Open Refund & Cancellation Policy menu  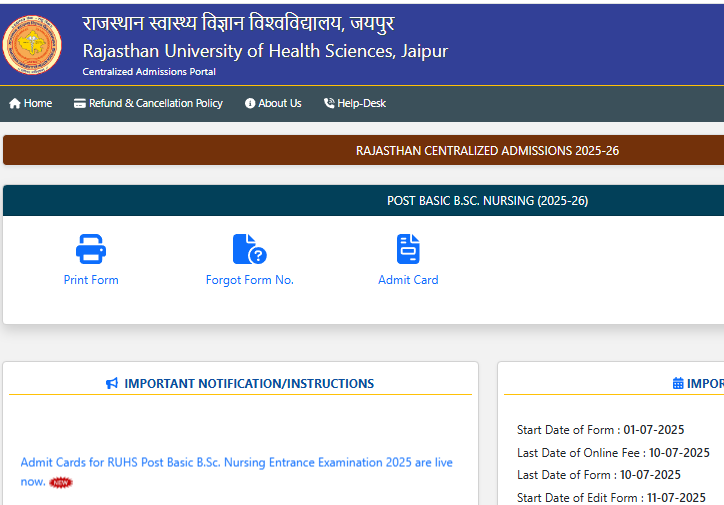[x=148, y=103]
